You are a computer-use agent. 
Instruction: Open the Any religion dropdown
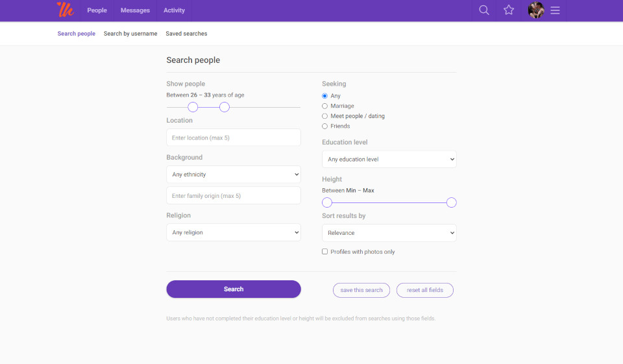(234, 232)
